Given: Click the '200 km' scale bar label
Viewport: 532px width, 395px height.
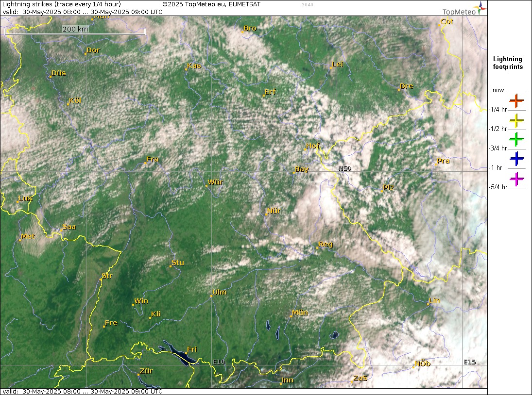Looking at the screenshot, I should click(75, 29).
